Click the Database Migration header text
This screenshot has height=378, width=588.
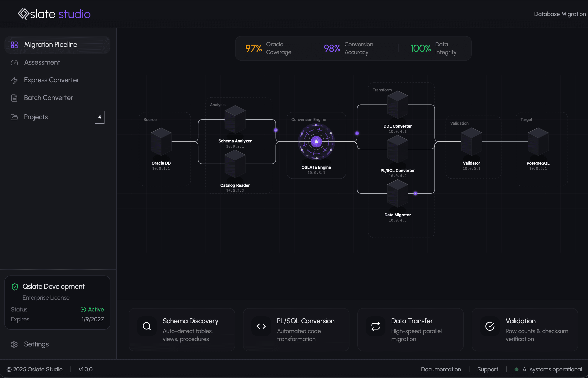560,14
